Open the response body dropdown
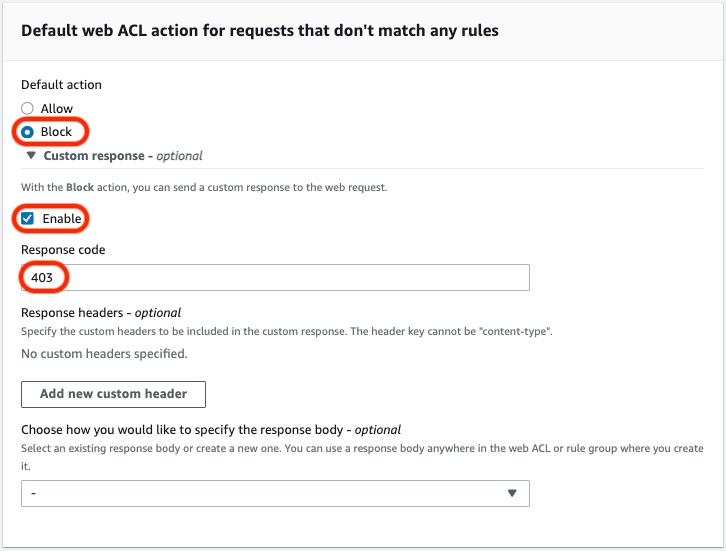726x551 pixels. [275, 493]
